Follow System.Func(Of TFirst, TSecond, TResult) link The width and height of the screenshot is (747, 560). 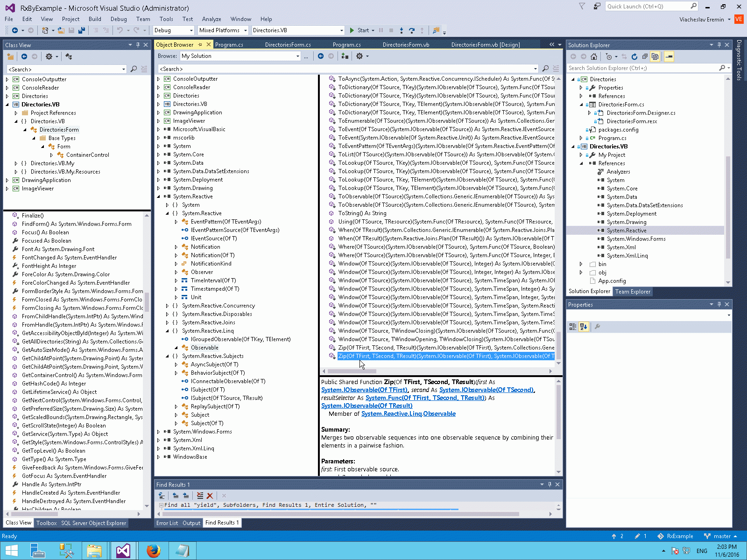[426, 398]
